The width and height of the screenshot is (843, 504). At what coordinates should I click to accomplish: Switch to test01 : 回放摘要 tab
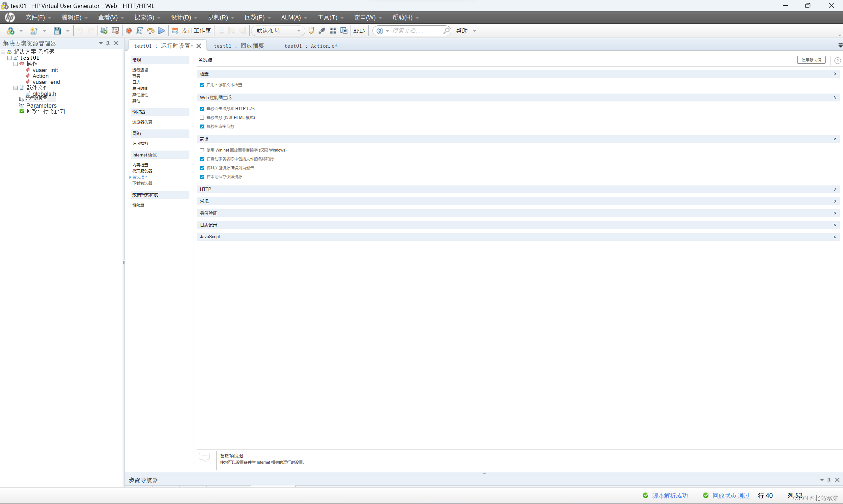click(x=239, y=46)
